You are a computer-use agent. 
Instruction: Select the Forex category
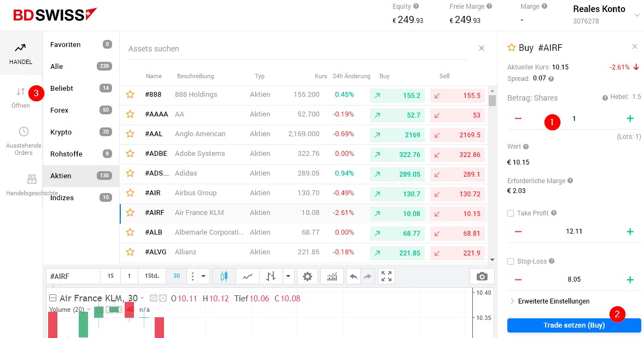click(x=81, y=110)
